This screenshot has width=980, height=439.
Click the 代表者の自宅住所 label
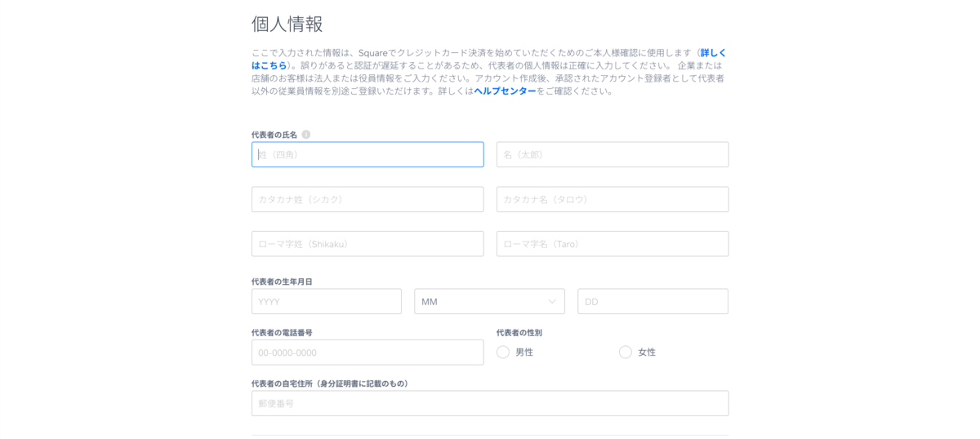330,384
